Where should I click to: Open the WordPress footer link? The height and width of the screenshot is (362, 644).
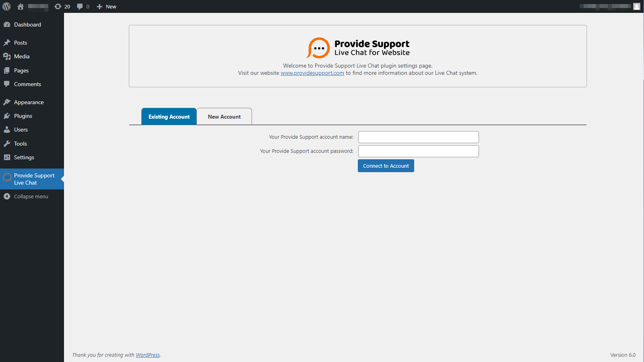148,355
